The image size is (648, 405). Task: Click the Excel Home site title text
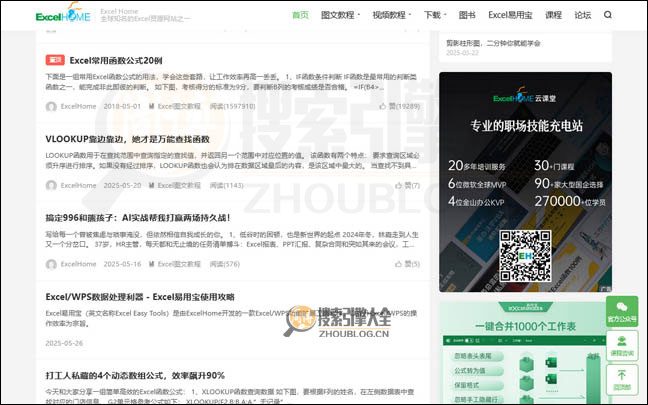pyautogui.click(x=119, y=11)
